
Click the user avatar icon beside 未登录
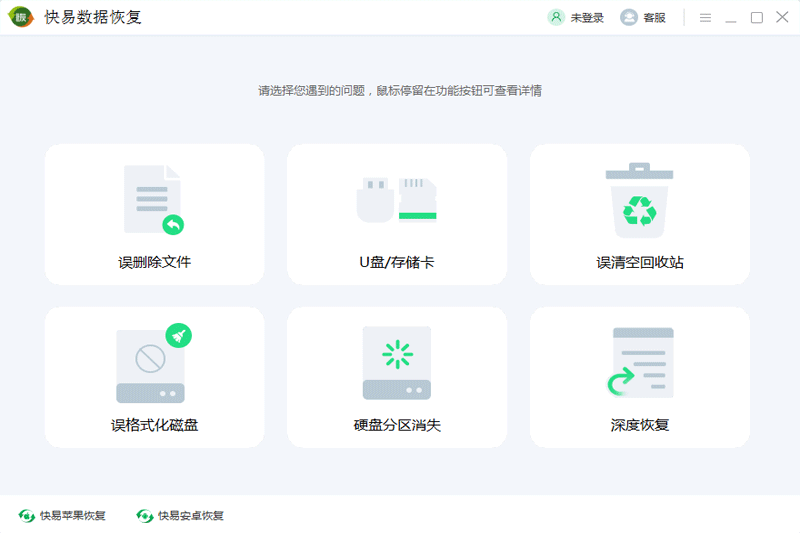556,17
